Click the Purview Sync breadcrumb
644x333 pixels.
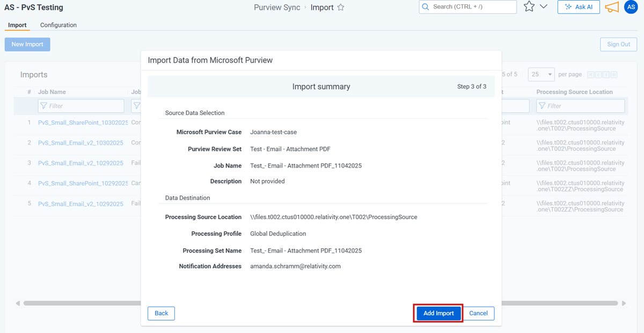pyautogui.click(x=277, y=8)
